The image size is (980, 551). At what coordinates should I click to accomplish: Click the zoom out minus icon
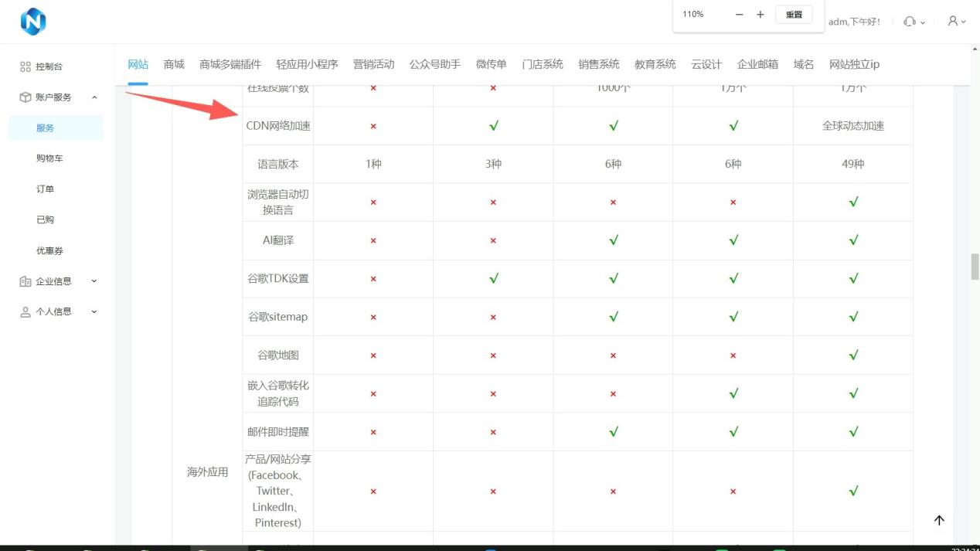740,15
